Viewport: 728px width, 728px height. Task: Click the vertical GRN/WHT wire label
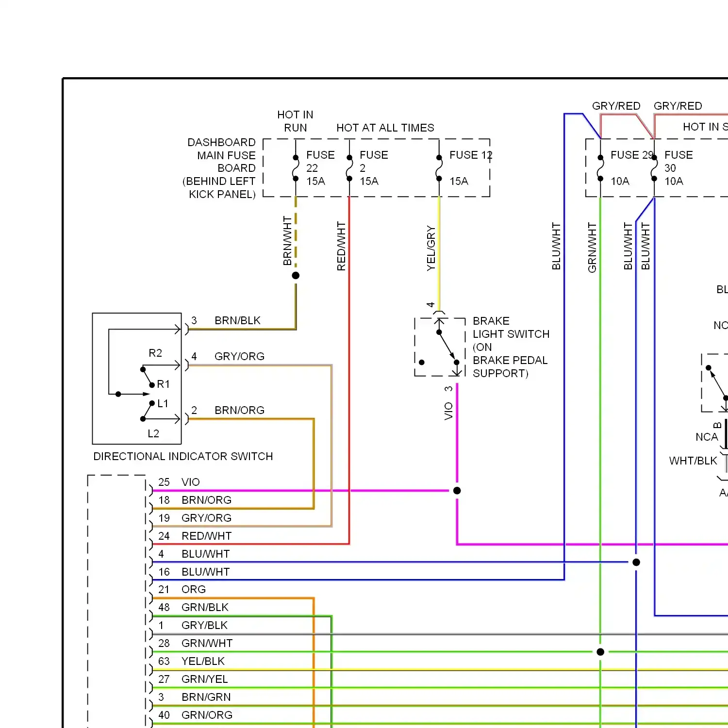point(592,248)
